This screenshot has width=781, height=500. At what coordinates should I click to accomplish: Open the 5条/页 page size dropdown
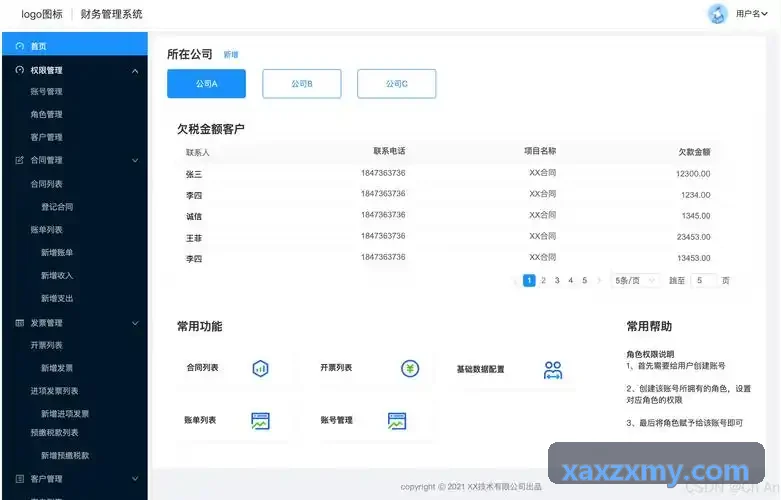click(635, 280)
